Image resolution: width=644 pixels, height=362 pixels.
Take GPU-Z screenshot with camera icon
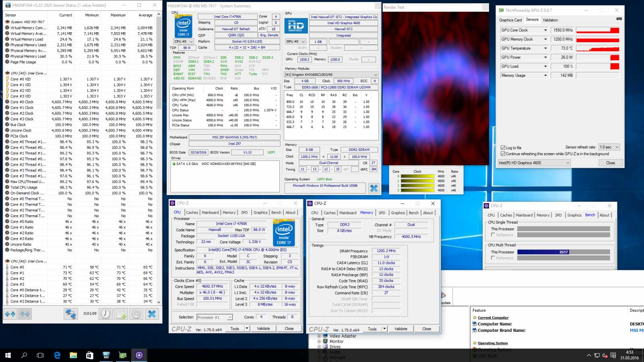pos(619,19)
